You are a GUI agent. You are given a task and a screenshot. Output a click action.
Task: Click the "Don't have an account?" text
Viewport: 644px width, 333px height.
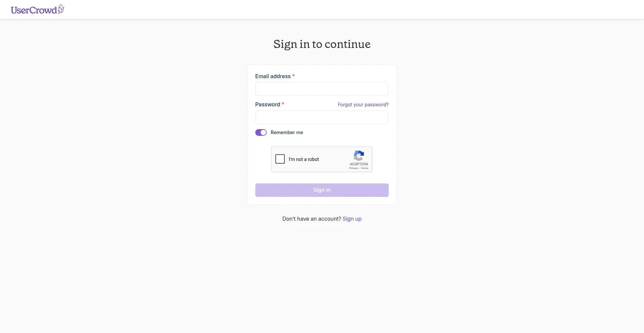coord(311,219)
